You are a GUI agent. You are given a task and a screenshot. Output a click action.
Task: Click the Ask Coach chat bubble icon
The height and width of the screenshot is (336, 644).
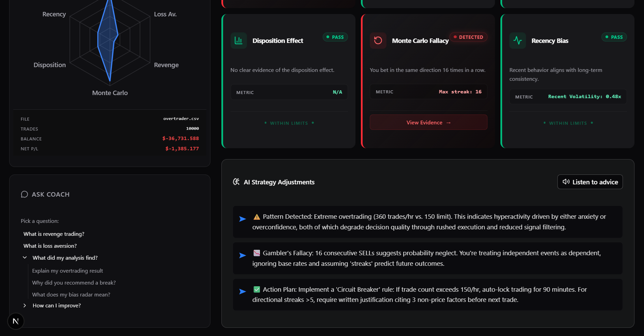click(25, 194)
